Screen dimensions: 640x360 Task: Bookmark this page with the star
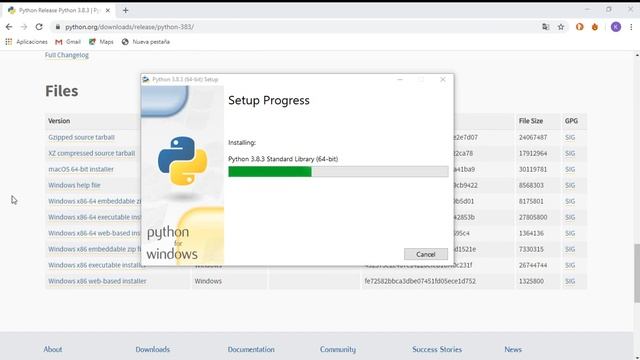561,27
